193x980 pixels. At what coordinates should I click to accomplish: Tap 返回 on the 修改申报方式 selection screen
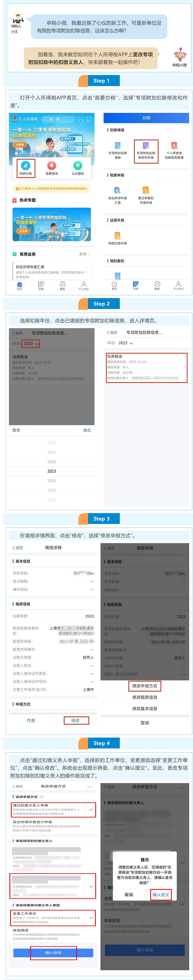point(18,786)
